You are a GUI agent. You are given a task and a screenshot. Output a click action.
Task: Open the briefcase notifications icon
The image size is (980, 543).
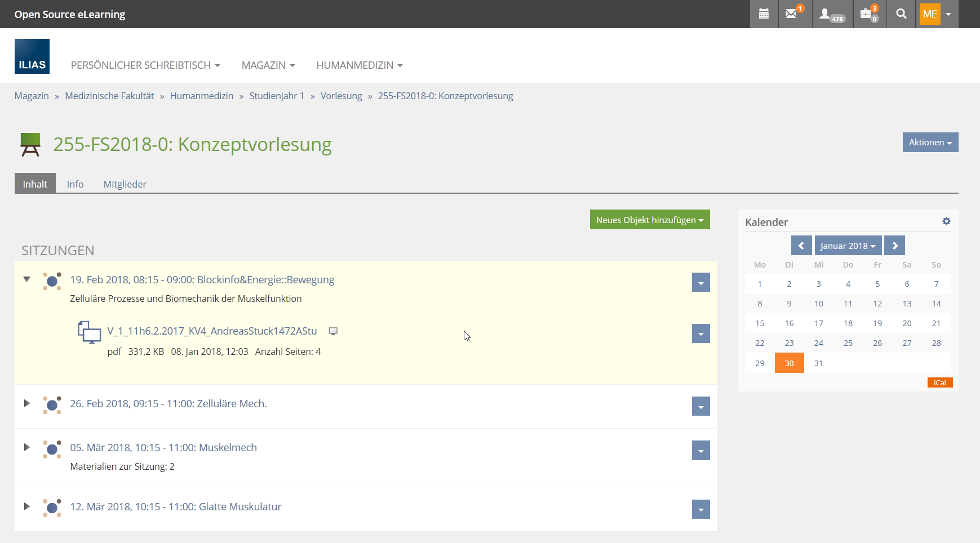868,14
